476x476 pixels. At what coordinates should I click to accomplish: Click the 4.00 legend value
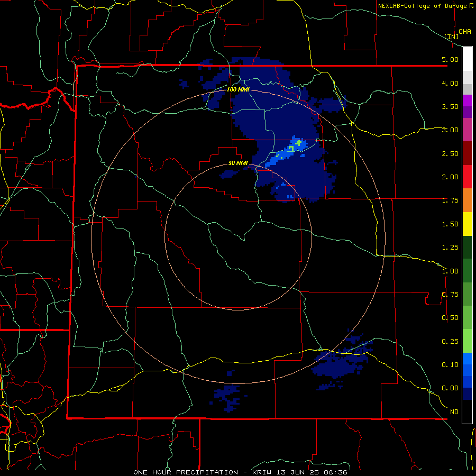450,83
